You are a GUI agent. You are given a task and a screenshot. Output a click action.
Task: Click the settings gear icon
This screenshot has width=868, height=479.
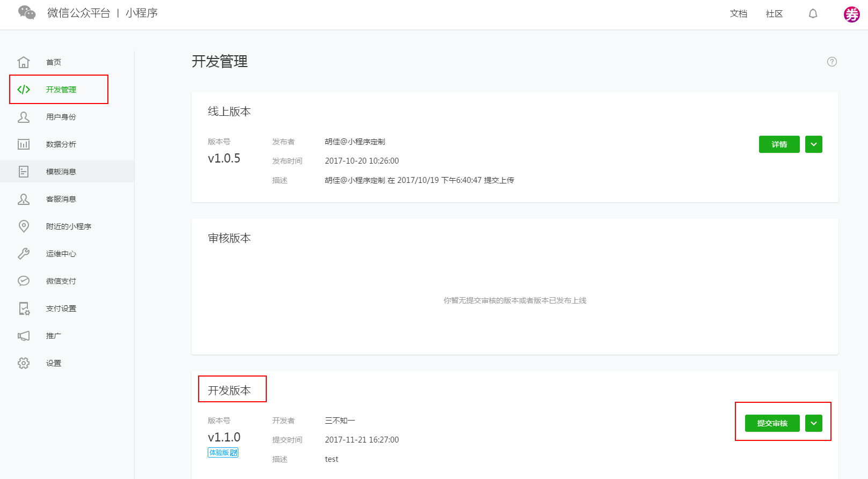click(24, 363)
